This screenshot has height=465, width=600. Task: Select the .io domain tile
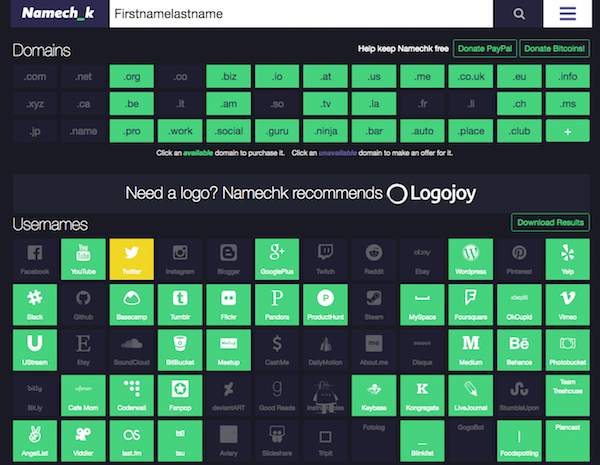pyautogui.click(x=277, y=77)
